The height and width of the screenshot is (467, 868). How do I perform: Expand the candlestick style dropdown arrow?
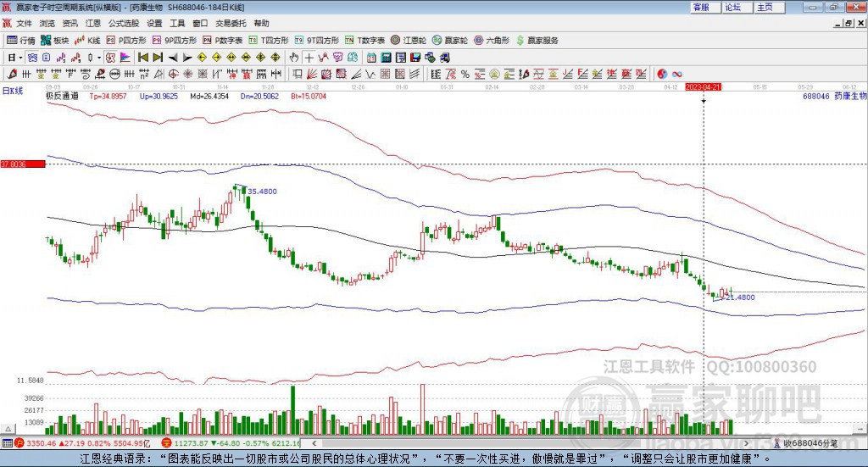(99, 58)
